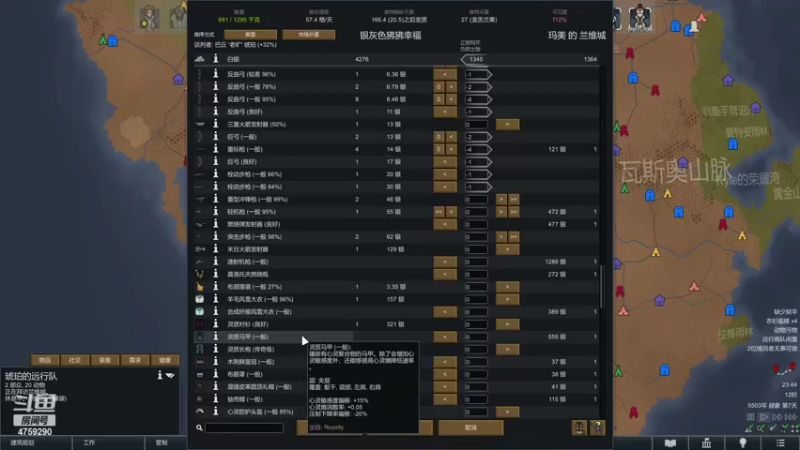Image resolution: width=800 pixels, height=450 pixels.
Task: Reset 反曲弓 (一般 78%) amount with 0 button
Action: pos(438,87)
